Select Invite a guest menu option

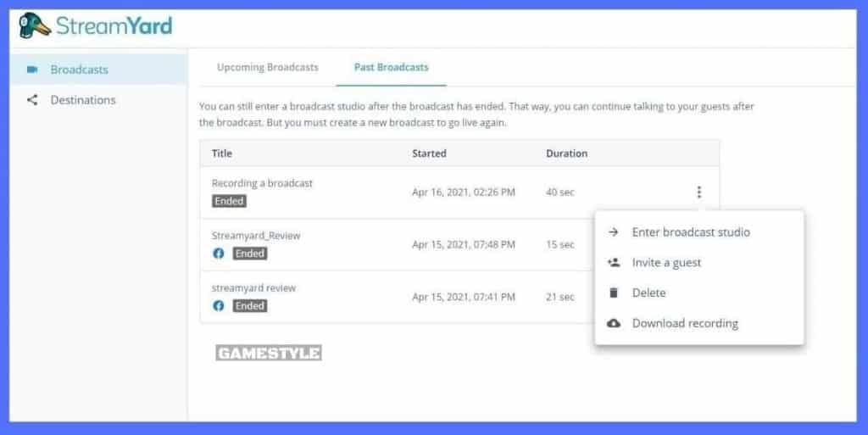[x=666, y=263]
